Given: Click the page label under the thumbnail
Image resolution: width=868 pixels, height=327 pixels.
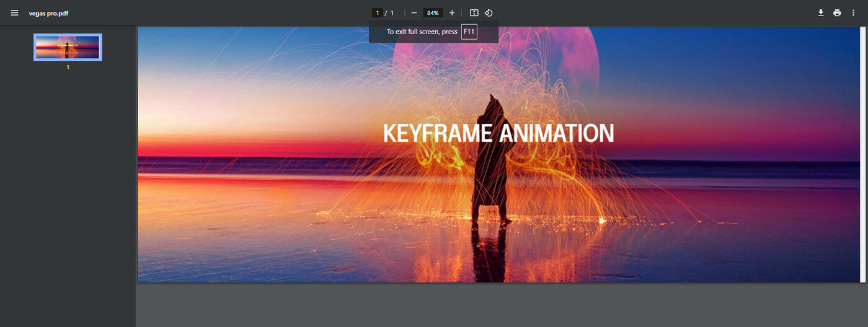Looking at the screenshot, I should coord(68,67).
